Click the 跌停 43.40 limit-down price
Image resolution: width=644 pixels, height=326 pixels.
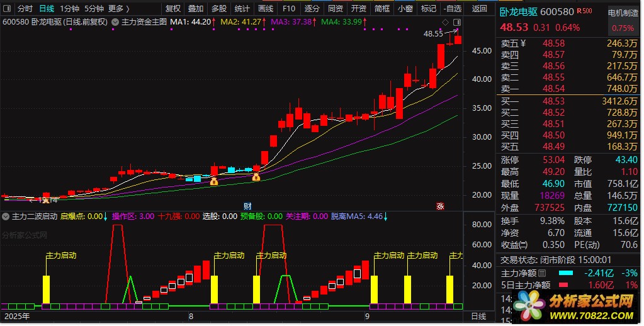point(626,160)
